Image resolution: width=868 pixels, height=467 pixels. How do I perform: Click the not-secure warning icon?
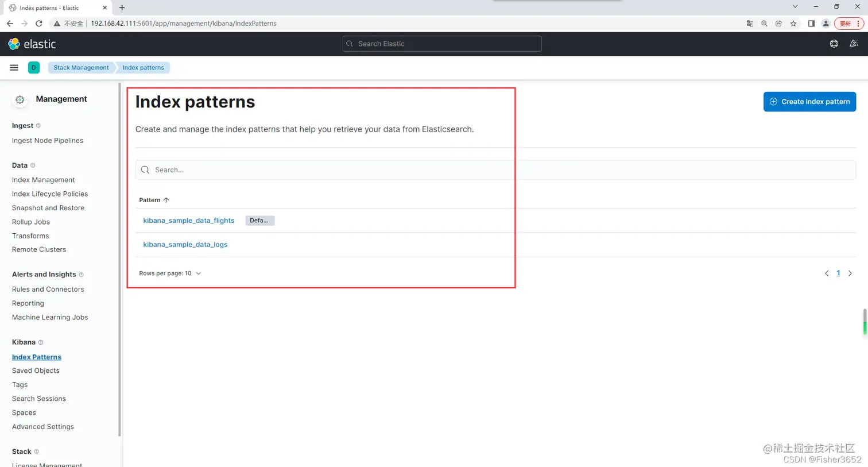[57, 24]
